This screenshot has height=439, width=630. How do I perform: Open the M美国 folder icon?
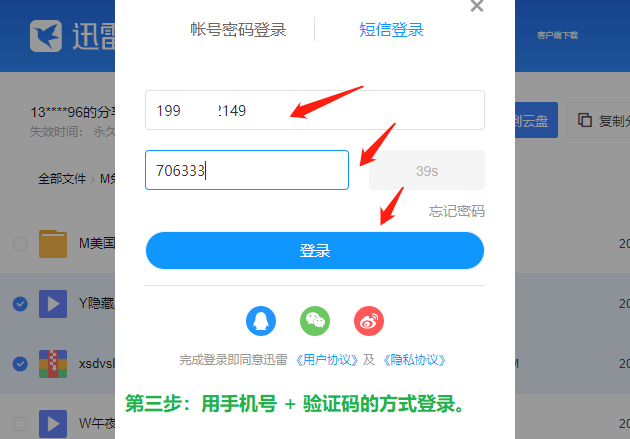click(x=53, y=243)
